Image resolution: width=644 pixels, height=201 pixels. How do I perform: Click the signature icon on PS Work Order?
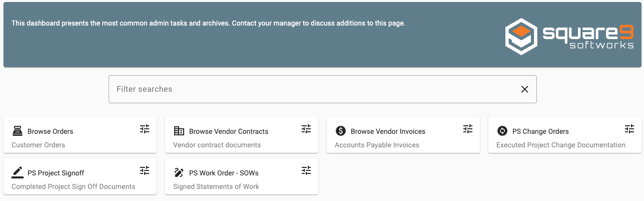(x=179, y=172)
